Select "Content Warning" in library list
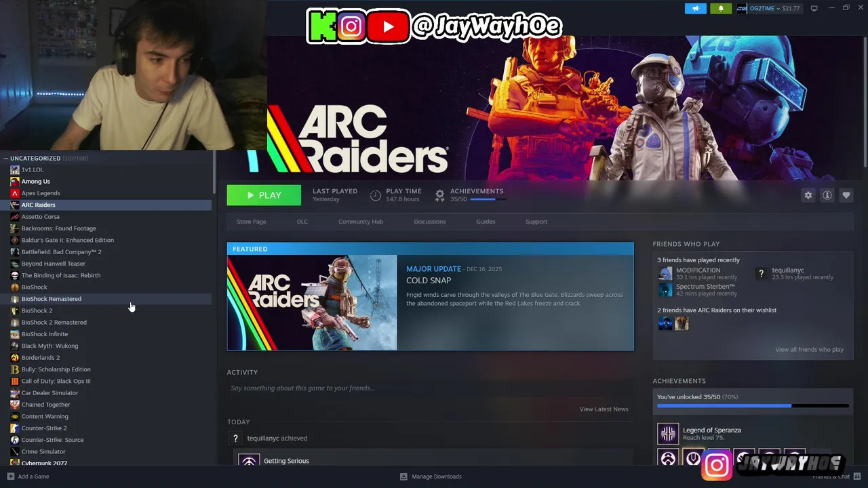The image size is (868, 488). click(x=45, y=416)
